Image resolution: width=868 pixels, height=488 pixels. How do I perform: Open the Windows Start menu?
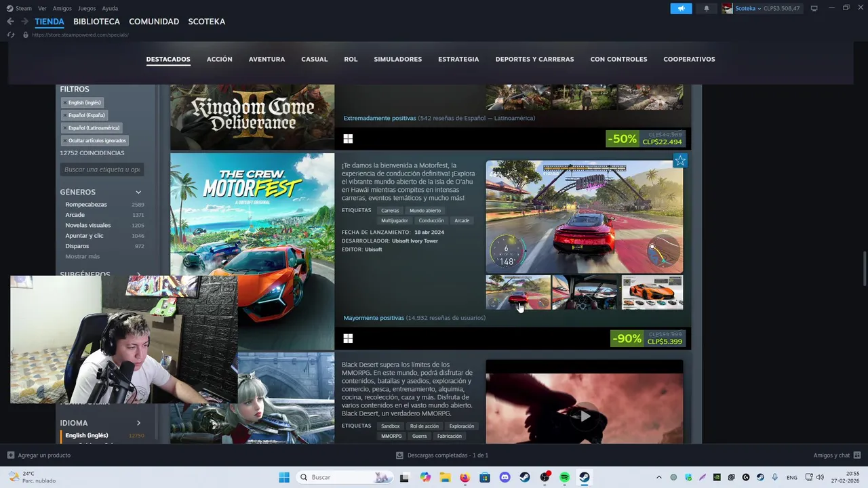pos(284,477)
